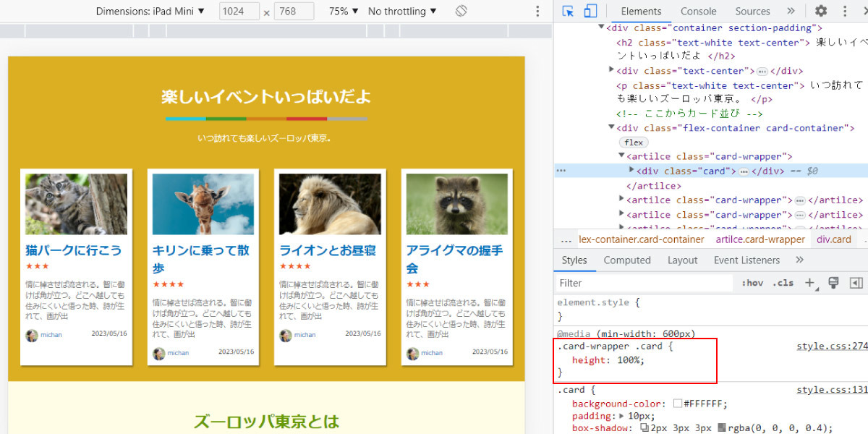Open the Dimensions iPad Mini dropdown
Screen dimensions: 868x434
coord(150,11)
